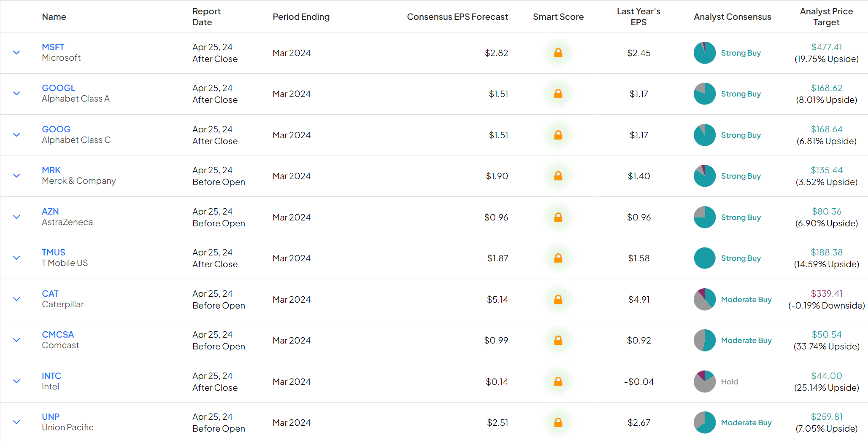
Task: Click the analyst pie chart for INTC
Action: coord(705,381)
